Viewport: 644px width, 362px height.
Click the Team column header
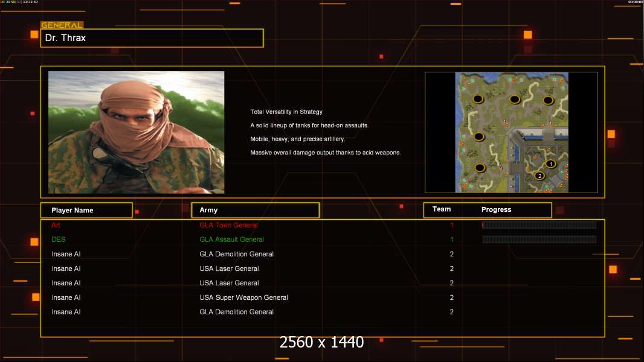click(442, 209)
